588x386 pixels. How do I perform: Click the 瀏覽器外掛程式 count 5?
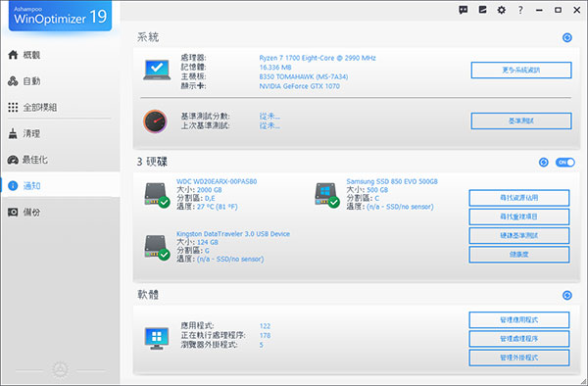coord(262,345)
